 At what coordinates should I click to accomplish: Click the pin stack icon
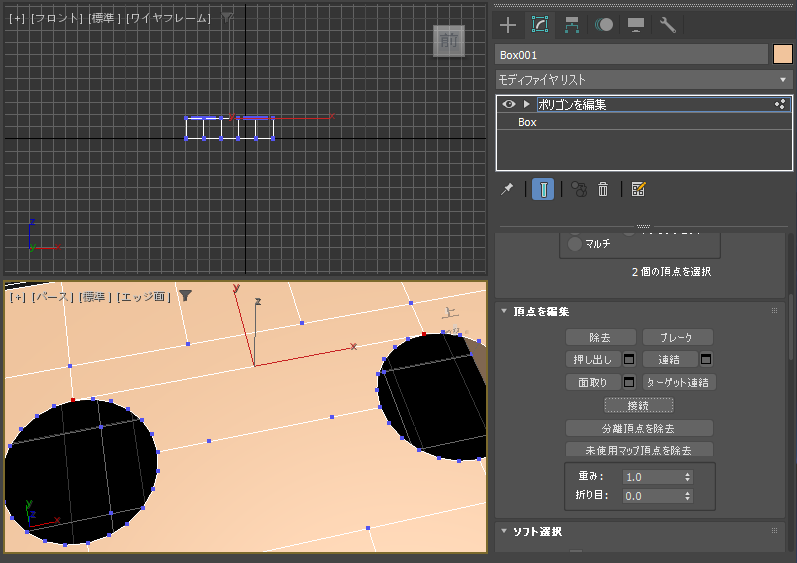click(x=507, y=190)
